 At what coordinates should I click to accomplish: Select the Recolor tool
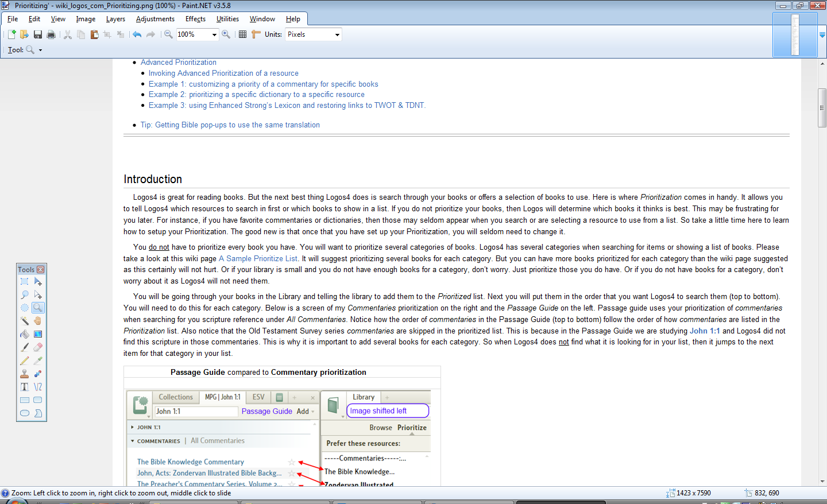tap(38, 374)
